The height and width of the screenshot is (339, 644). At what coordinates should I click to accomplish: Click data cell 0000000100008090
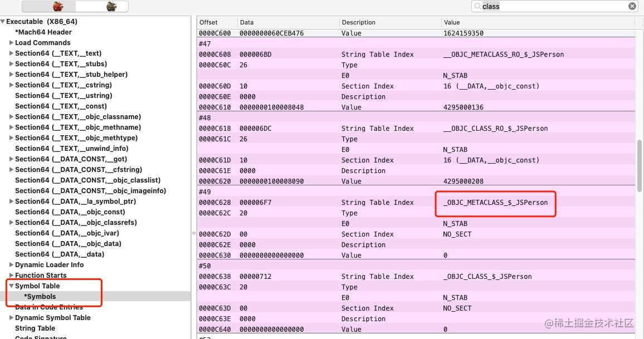271,181
